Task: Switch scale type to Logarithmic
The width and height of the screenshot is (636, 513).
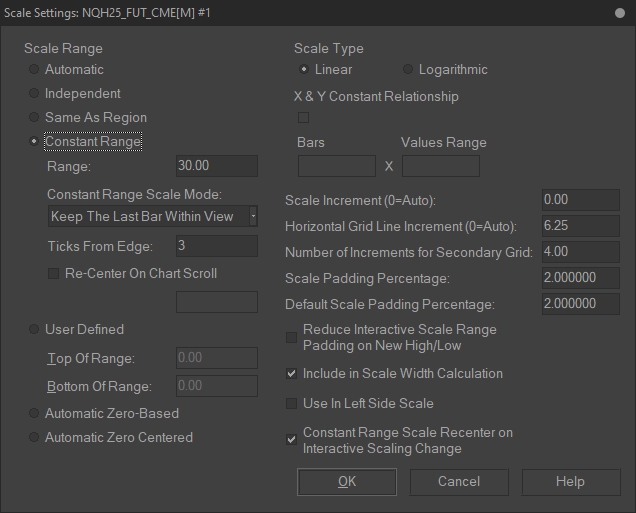Action: coord(408,70)
